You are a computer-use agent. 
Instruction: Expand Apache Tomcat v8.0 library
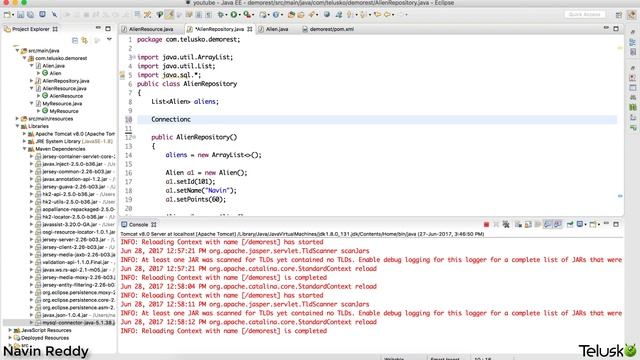tap(24, 134)
